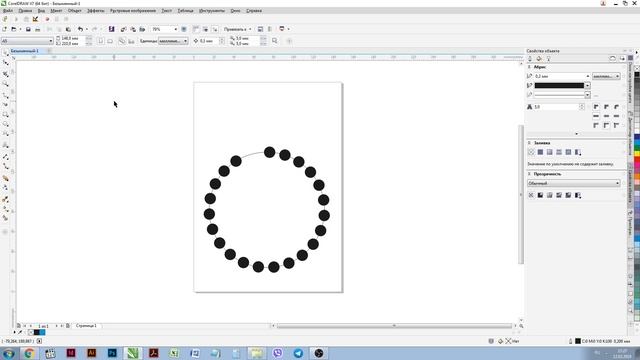Select the Zoom tool in toolbox

[x=6, y=84]
